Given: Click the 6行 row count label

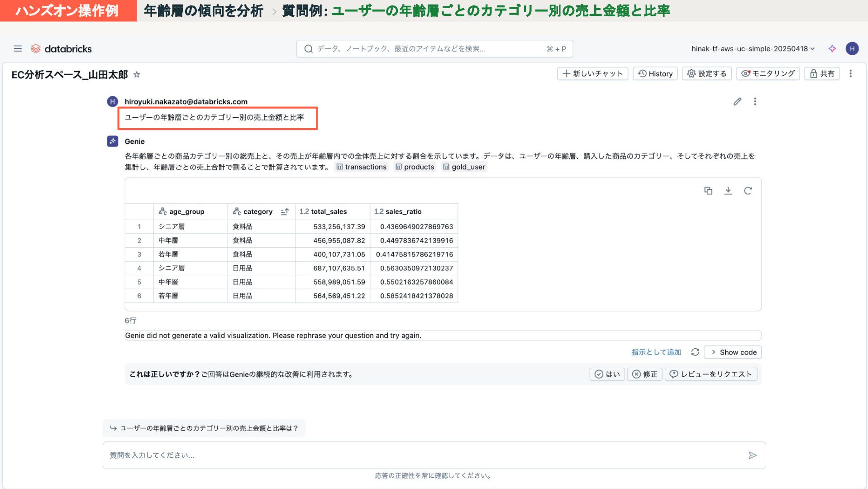Looking at the screenshot, I should pyautogui.click(x=130, y=320).
